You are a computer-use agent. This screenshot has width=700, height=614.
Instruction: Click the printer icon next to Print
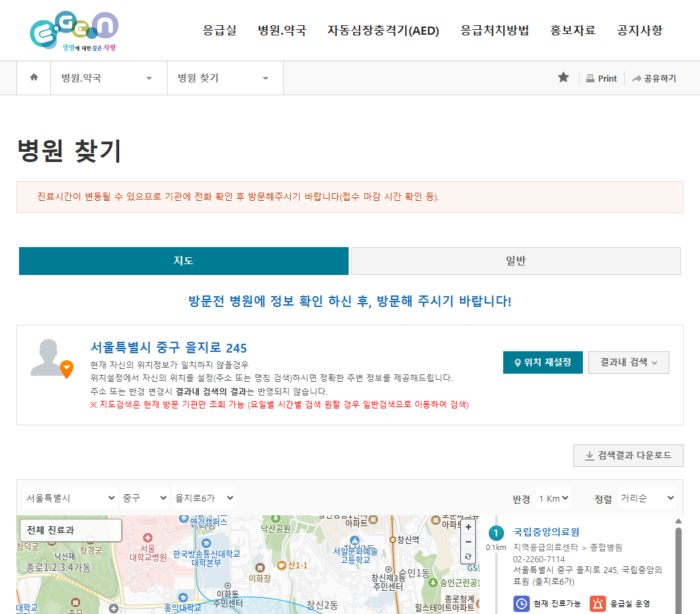(x=590, y=78)
